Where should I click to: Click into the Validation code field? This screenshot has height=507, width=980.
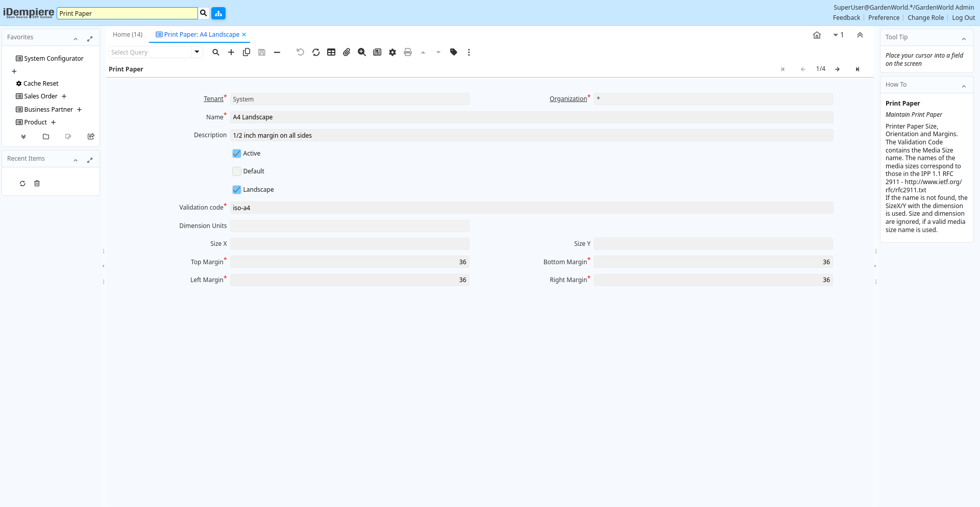coord(531,208)
